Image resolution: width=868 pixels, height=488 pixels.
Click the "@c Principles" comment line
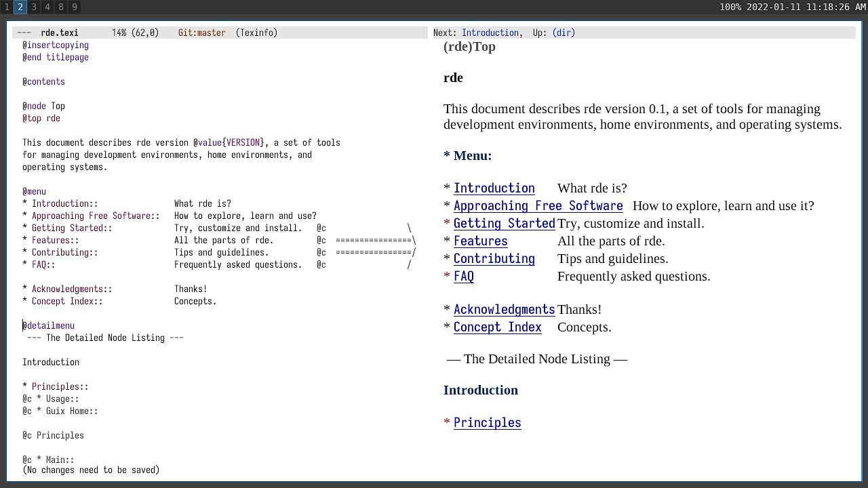coord(53,436)
